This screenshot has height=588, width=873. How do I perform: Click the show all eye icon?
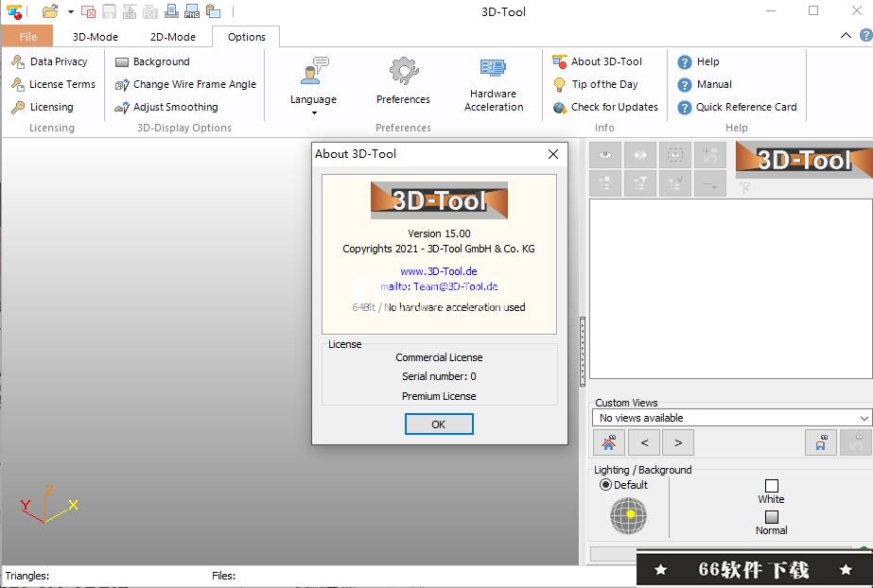[x=605, y=155]
